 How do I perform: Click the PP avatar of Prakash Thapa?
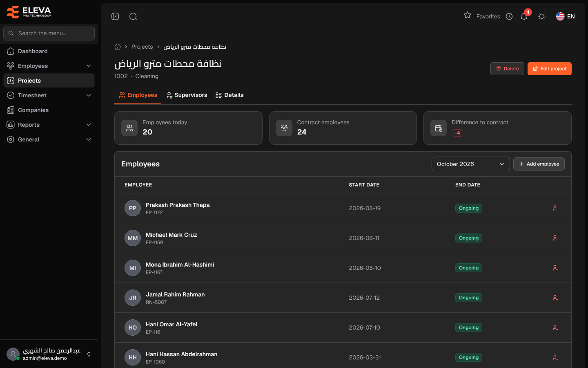[133, 208]
